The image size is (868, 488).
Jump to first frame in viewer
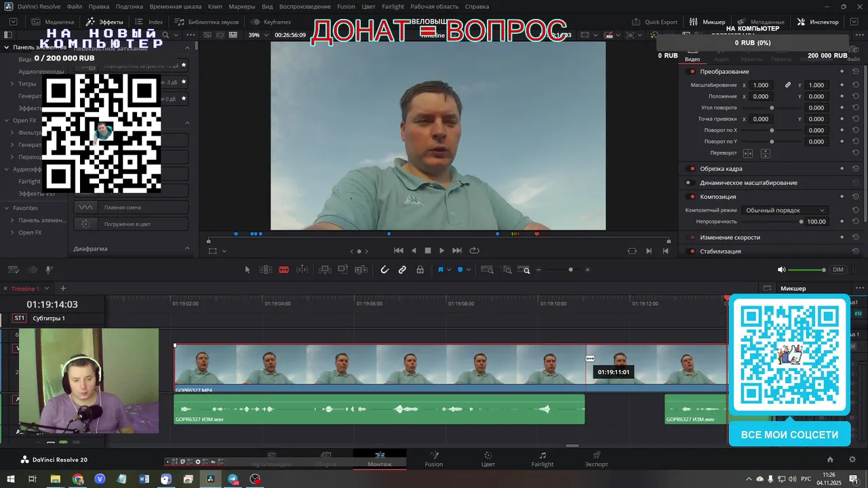click(399, 251)
